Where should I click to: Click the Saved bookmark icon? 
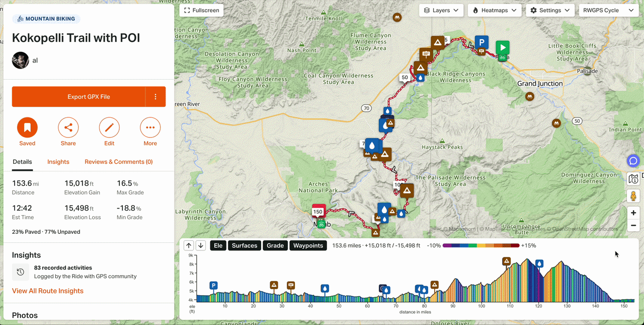[x=27, y=128]
